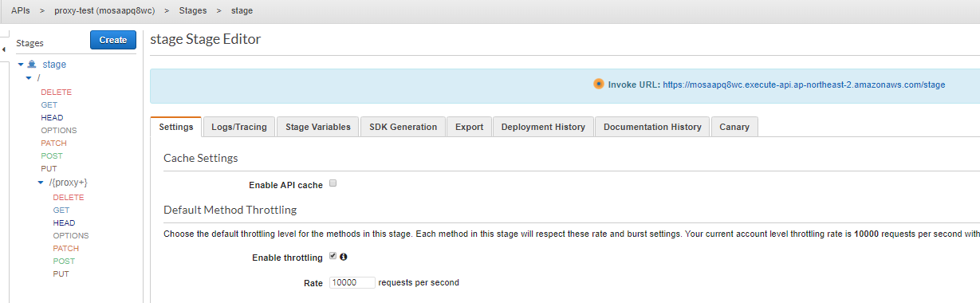Select GET method under /{proxy+}
980x303 pixels.
tap(61, 210)
